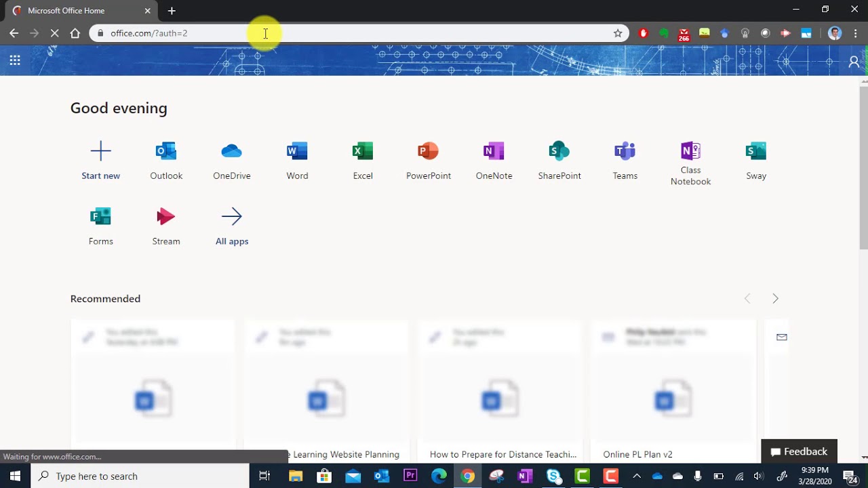The width and height of the screenshot is (868, 488).
Task: Bookmark this page with the star icon
Action: [x=618, y=33]
